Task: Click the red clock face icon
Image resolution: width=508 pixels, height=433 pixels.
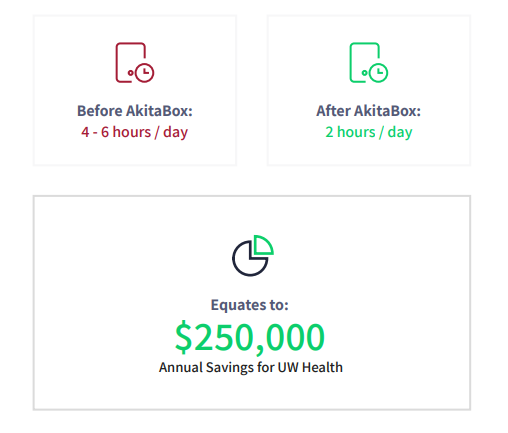Action: 145,72
